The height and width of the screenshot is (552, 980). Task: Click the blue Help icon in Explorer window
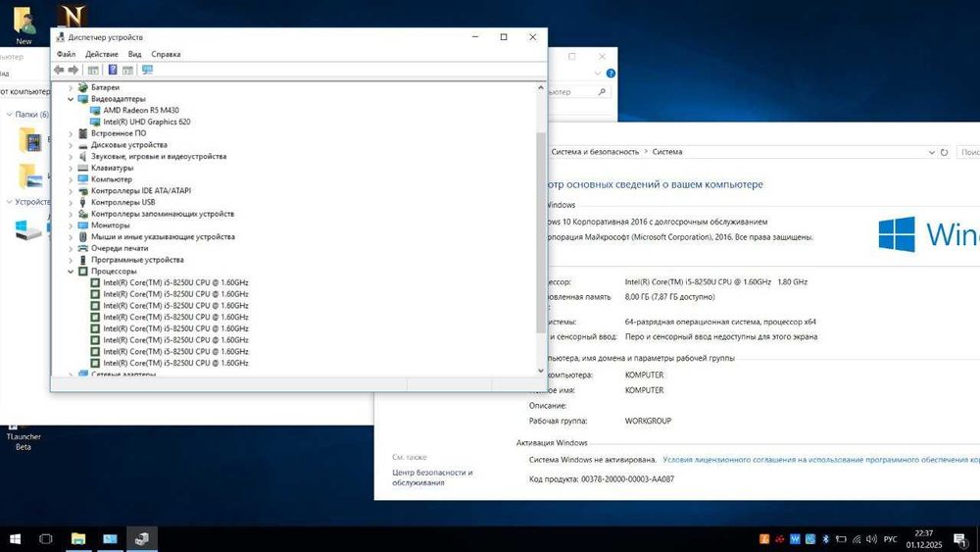coord(611,74)
